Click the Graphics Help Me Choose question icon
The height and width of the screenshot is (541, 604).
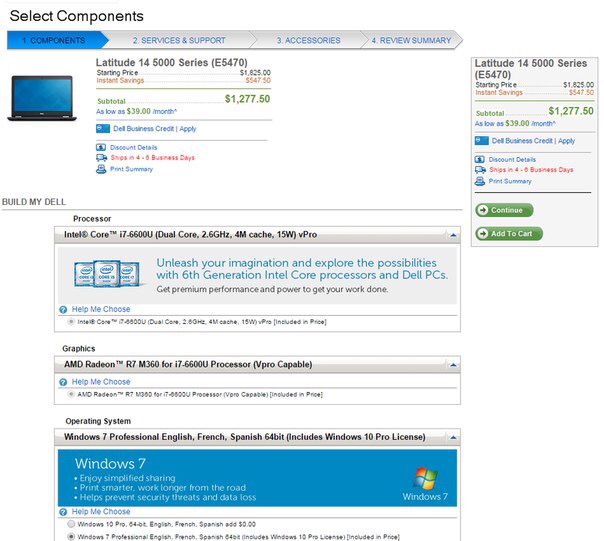[x=63, y=382]
